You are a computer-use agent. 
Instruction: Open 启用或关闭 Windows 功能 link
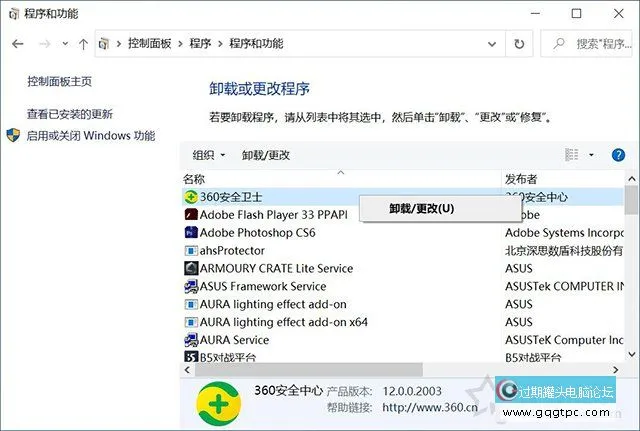(91, 136)
